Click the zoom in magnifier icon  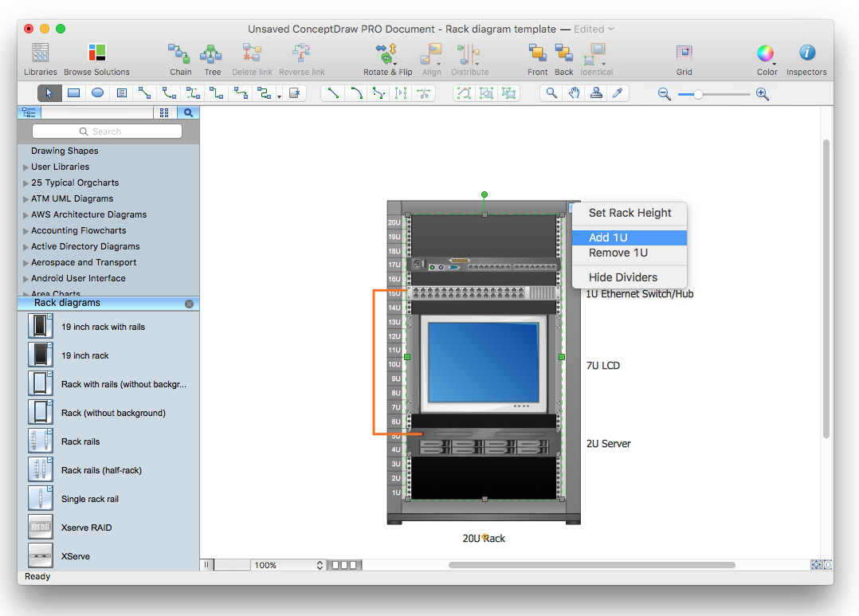(762, 94)
